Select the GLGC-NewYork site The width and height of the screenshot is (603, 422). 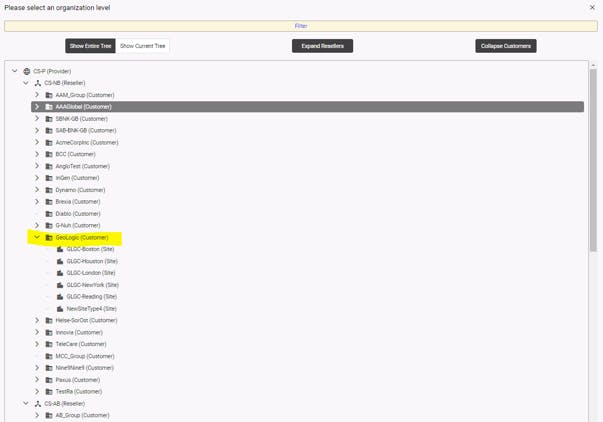[92, 285]
